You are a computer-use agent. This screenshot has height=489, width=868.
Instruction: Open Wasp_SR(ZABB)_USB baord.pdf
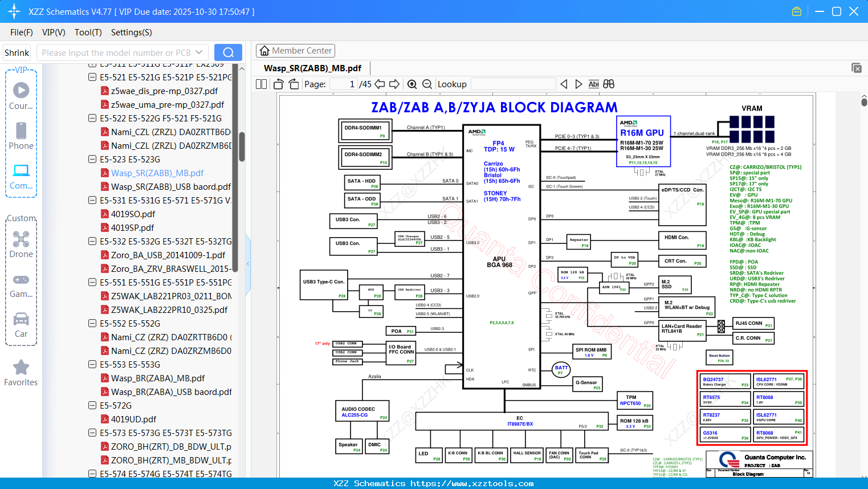click(x=171, y=186)
